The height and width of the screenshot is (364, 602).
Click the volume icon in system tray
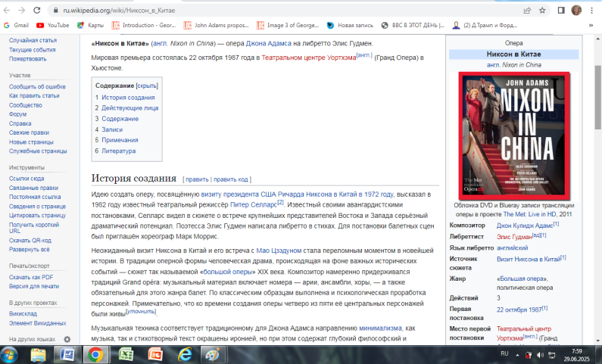[540, 355]
